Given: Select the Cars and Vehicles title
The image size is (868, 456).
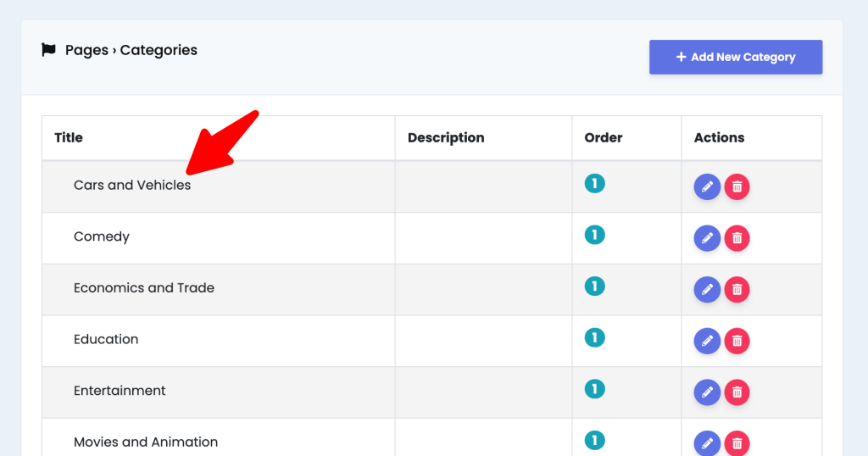Looking at the screenshot, I should point(132,186).
